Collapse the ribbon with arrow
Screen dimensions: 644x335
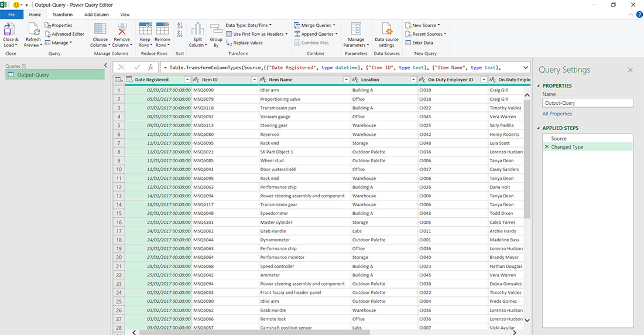[x=631, y=15]
